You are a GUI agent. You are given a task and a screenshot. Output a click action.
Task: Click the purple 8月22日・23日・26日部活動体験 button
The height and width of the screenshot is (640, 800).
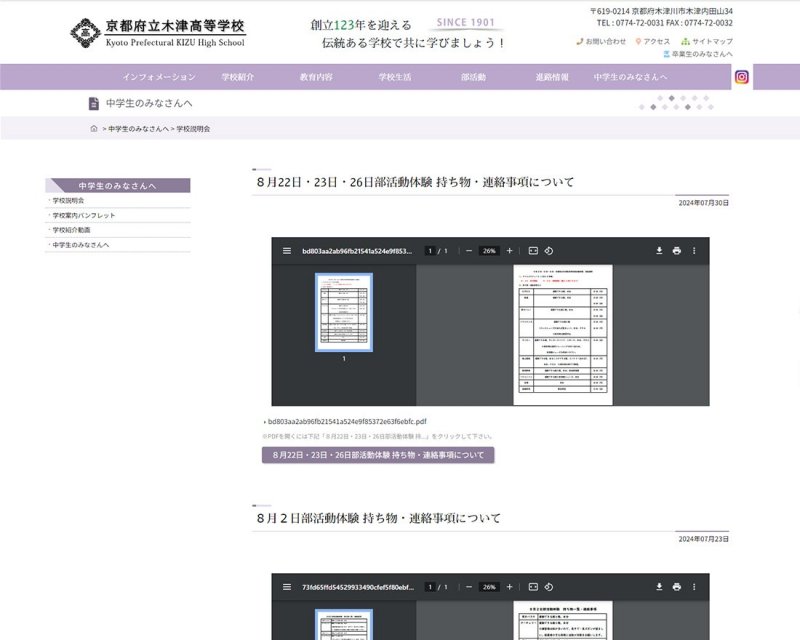coord(378,455)
